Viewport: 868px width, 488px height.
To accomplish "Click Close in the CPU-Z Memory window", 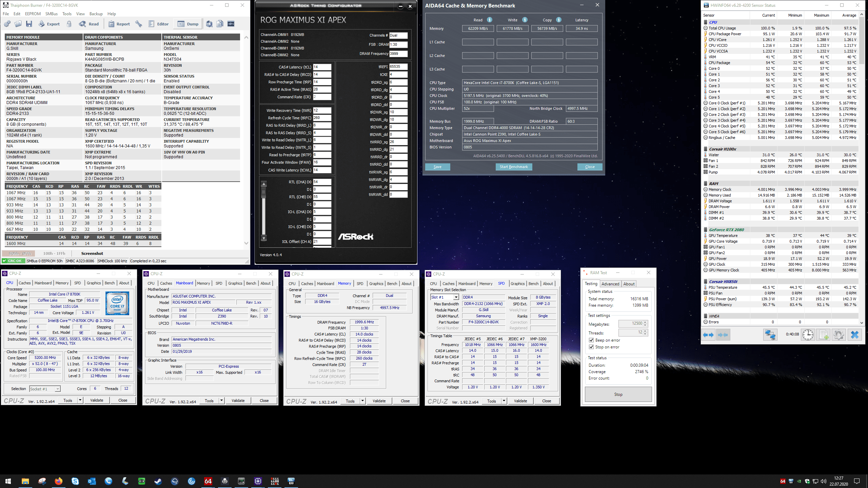I will (x=405, y=401).
